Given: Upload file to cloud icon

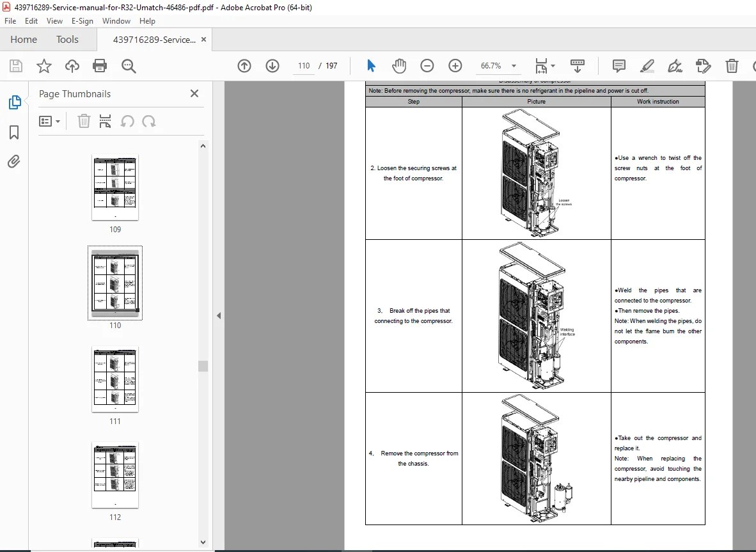Looking at the screenshot, I should pyautogui.click(x=72, y=66).
